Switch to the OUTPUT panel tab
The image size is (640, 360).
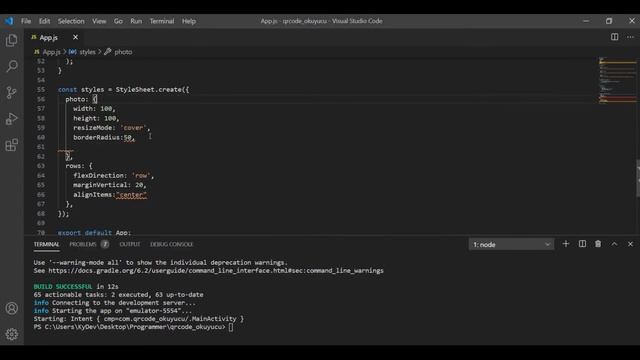(x=130, y=244)
